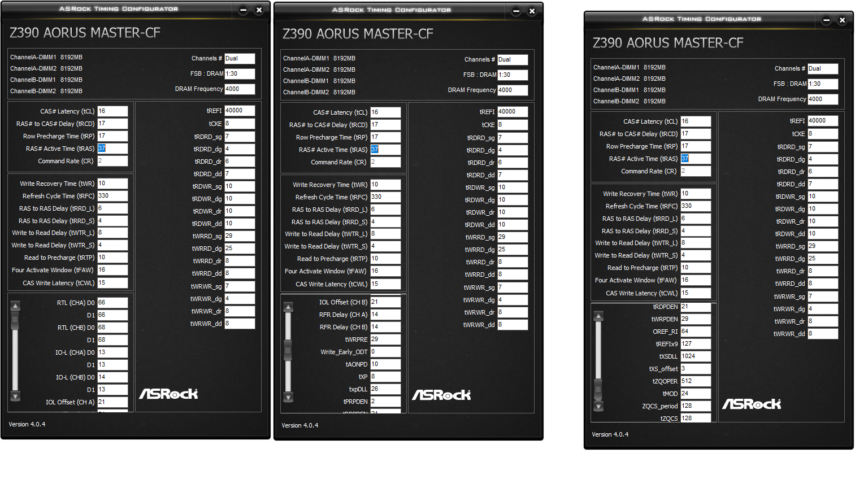Click Channels # Dual field in left window
868x488 pixels.
(x=240, y=59)
